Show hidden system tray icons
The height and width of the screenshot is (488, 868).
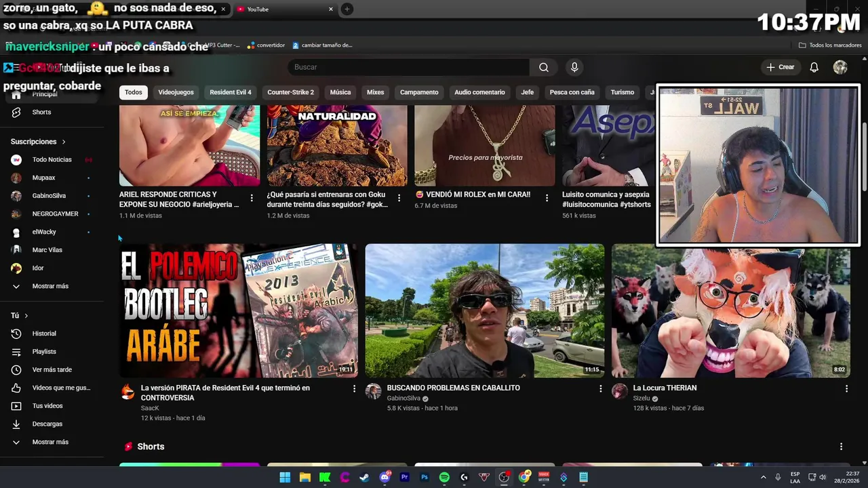click(763, 477)
